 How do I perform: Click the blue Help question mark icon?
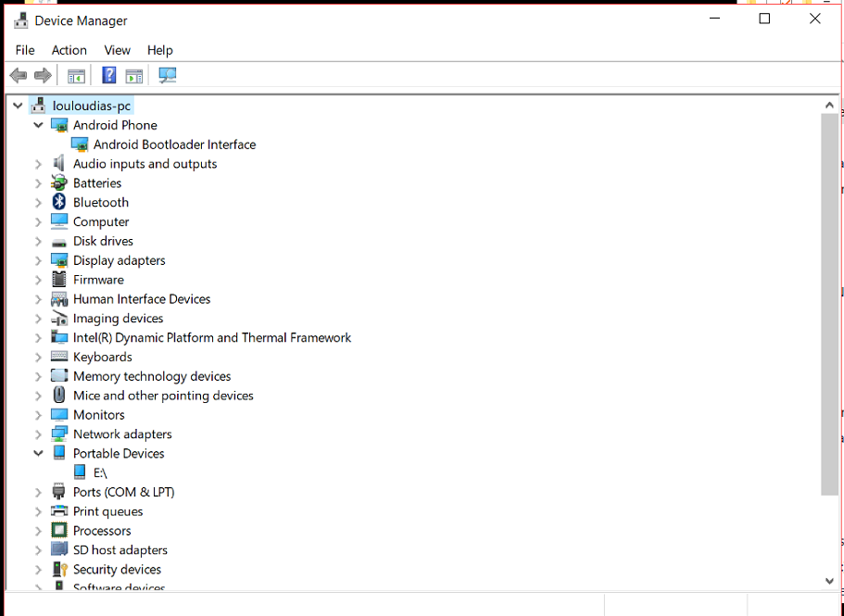coord(109,76)
